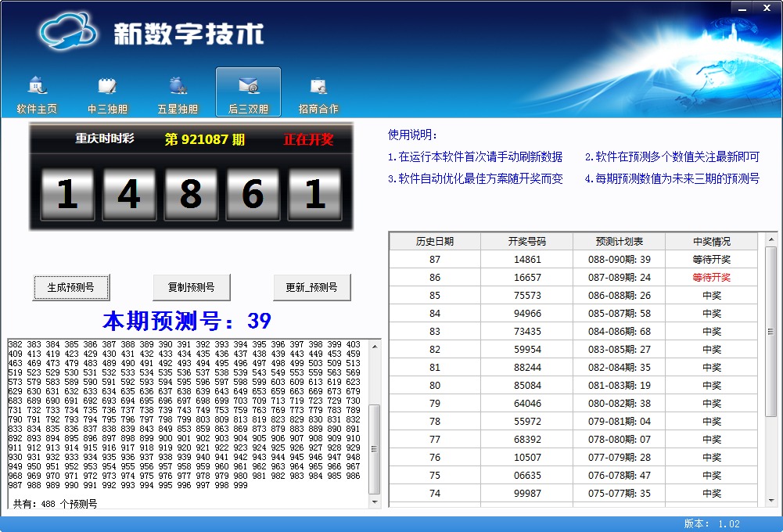Click the 开奖号码 column header
Screen dimensions: 783x532
[x=526, y=241]
